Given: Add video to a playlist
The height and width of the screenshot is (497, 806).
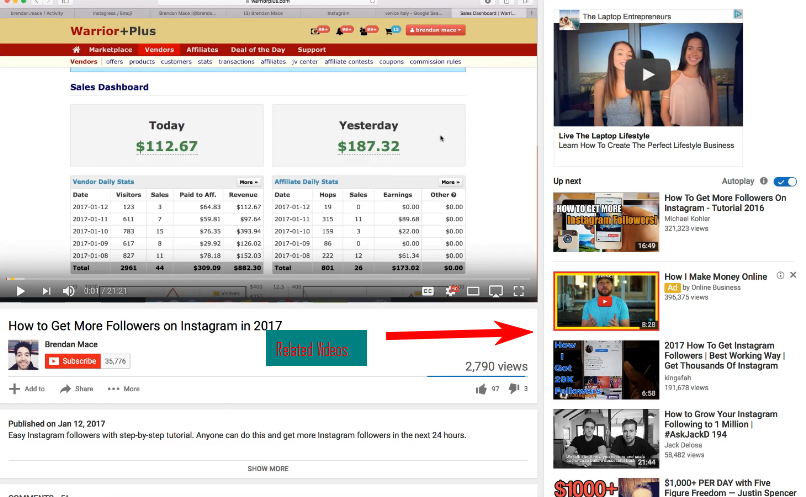Looking at the screenshot, I should tap(27, 389).
